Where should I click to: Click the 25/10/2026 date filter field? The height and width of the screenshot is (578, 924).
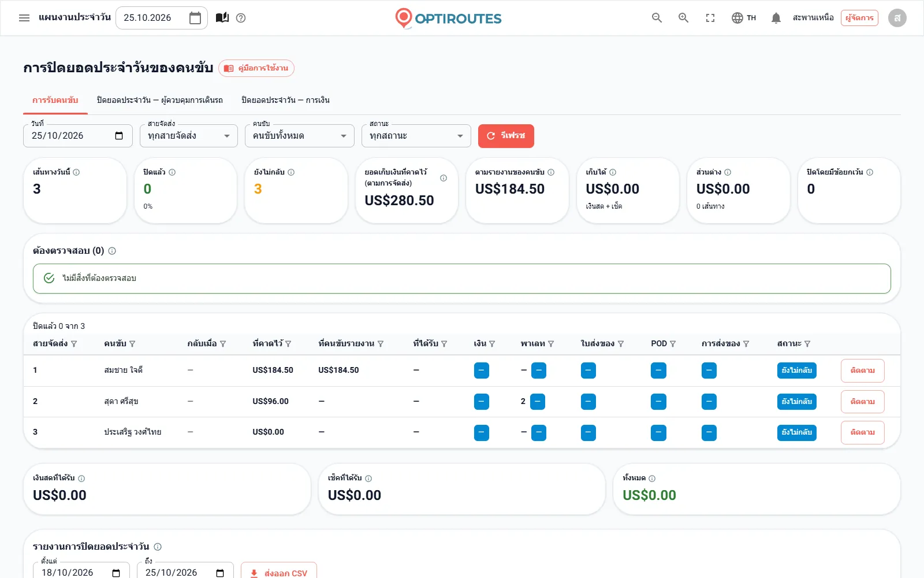click(x=78, y=136)
